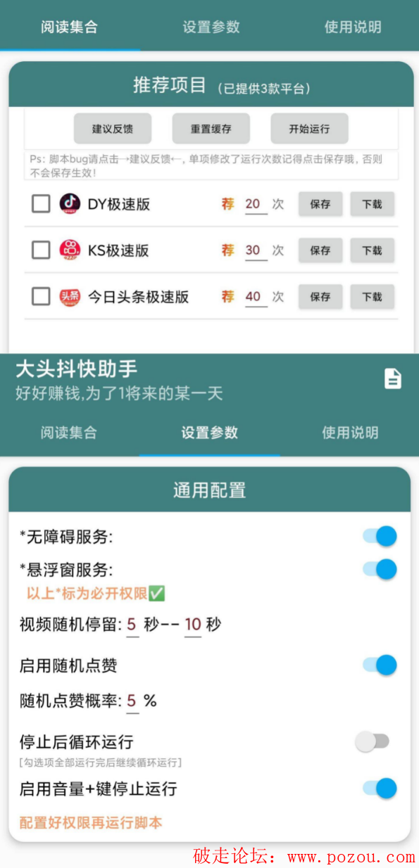Click the 重置缓存 button
Screen dimensions: 419x868
(x=211, y=129)
